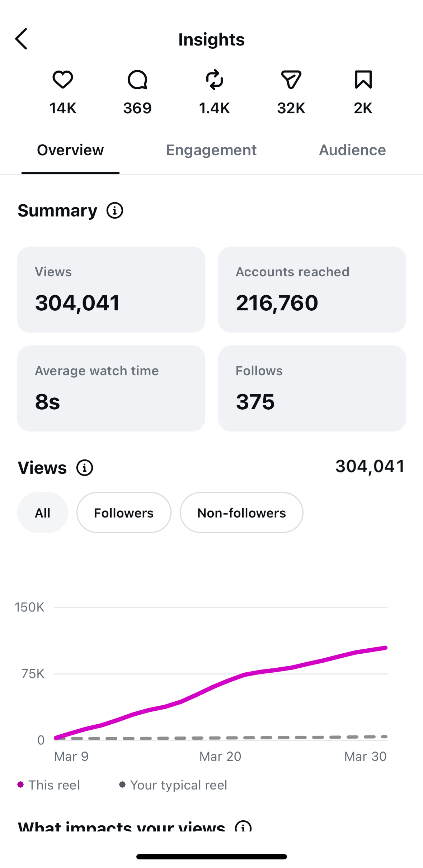Tap the comments bubble icon
Viewport: 423px width, 868px height.
click(137, 80)
